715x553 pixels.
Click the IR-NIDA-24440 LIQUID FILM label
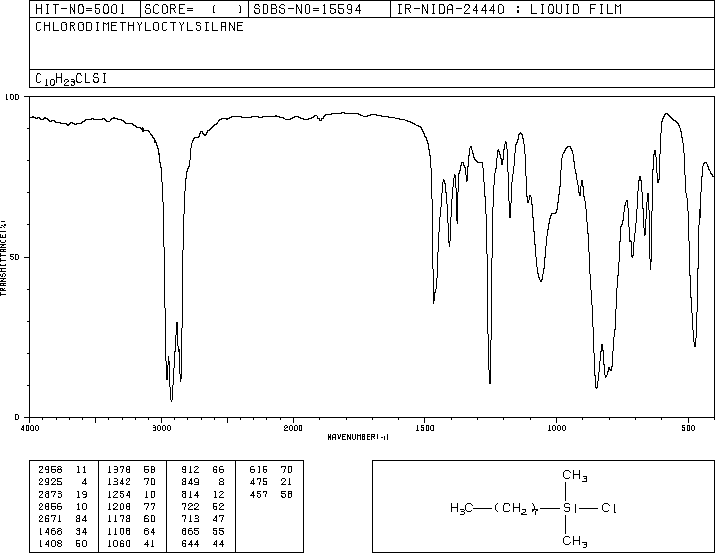[x=509, y=9]
